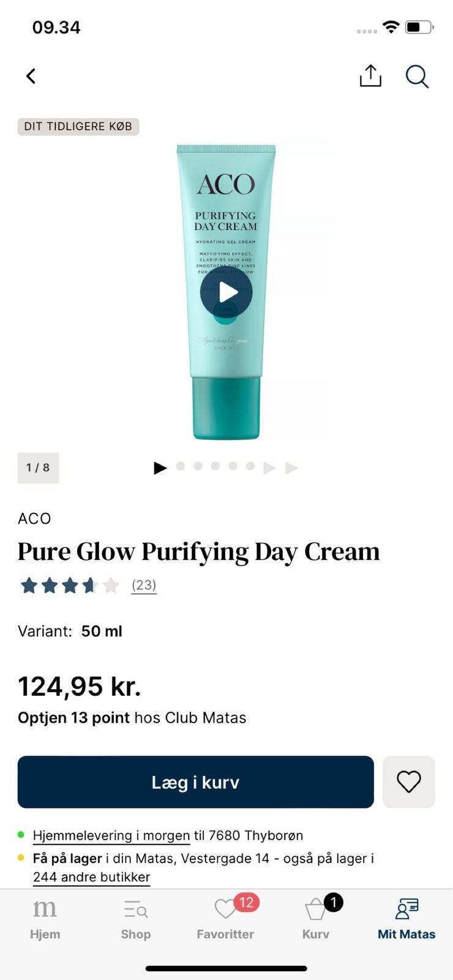453x980 pixels.
Task: Tap Læg i kurv button
Action: pyautogui.click(x=196, y=782)
